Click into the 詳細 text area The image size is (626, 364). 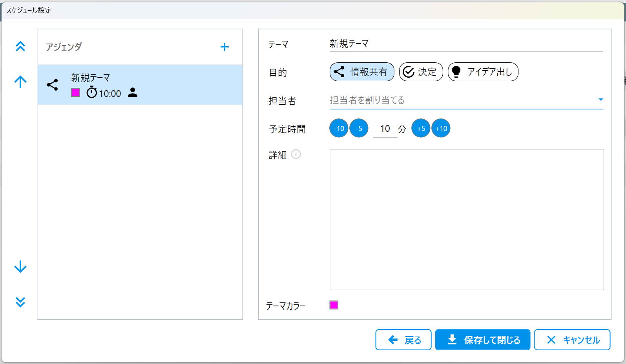click(466, 220)
